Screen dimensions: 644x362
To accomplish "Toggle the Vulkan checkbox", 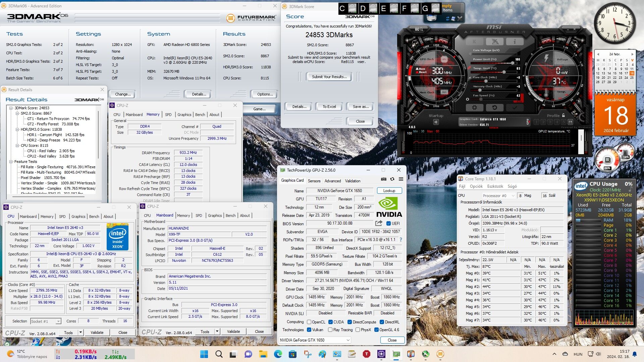I will [309, 330].
